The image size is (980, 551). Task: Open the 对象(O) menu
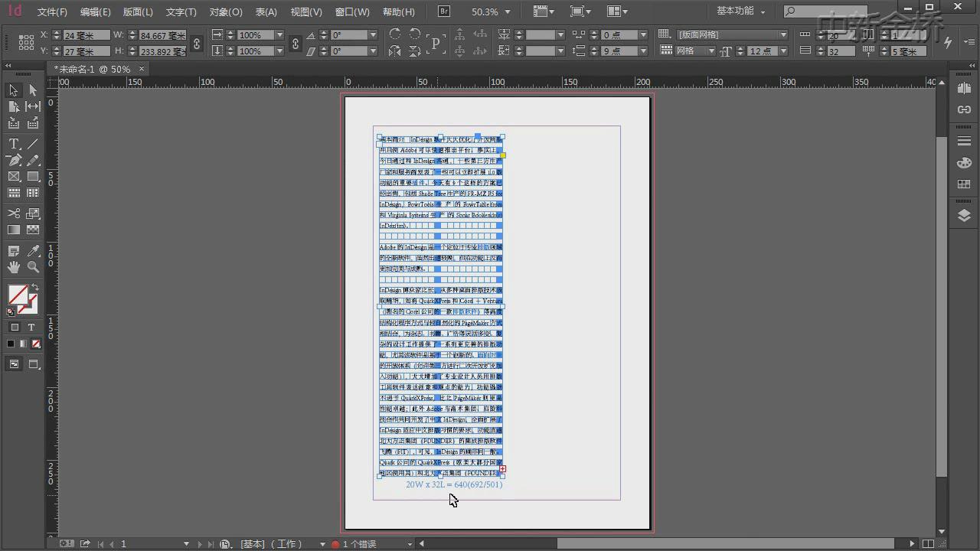click(226, 12)
